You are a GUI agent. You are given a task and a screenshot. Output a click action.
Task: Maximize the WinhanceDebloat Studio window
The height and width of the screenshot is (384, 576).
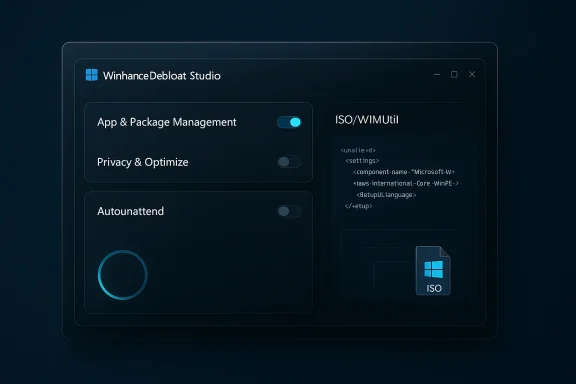tap(454, 75)
